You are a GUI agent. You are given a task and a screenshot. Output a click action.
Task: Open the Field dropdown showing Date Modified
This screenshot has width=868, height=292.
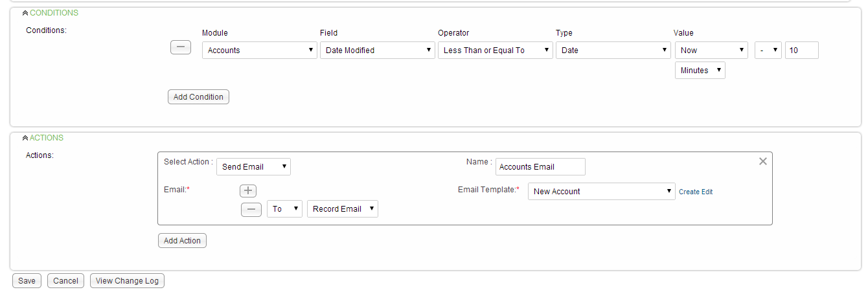tap(378, 51)
